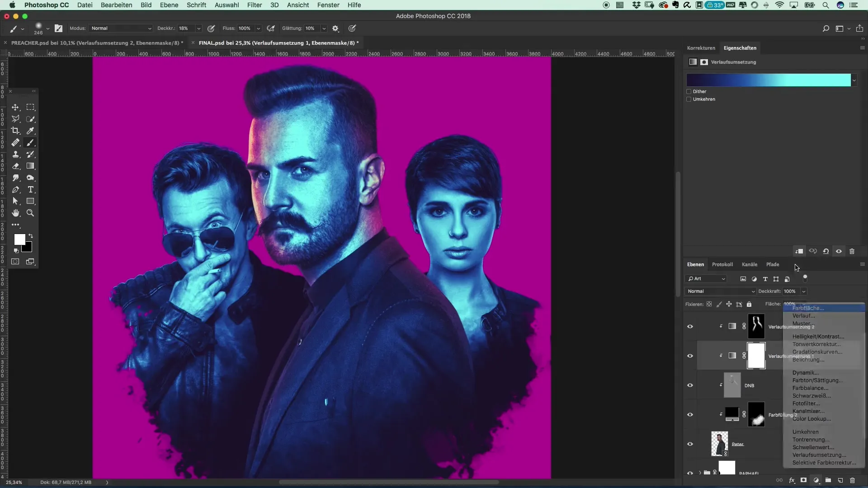This screenshot has width=868, height=488.
Task: Hide Verlaufsumsetzung 2 layer
Action: pyautogui.click(x=690, y=326)
